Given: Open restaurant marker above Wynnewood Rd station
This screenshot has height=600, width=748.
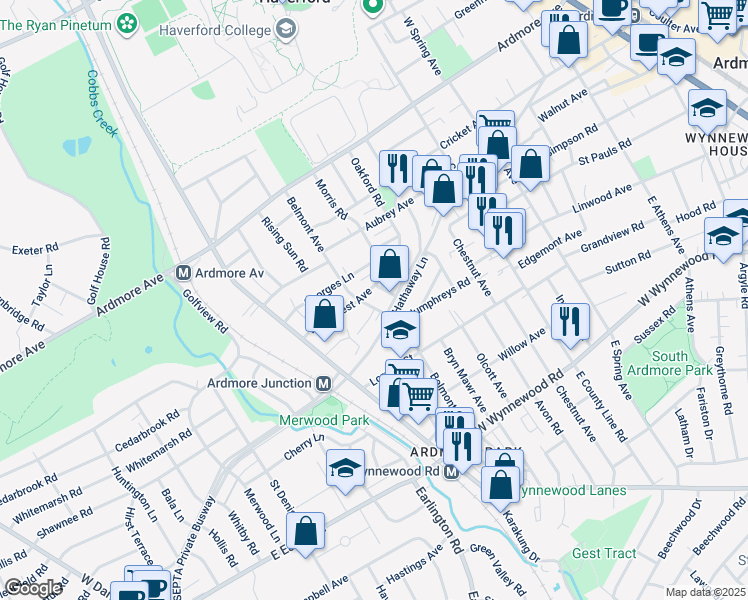Looking at the screenshot, I should click(x=462, y=449).
